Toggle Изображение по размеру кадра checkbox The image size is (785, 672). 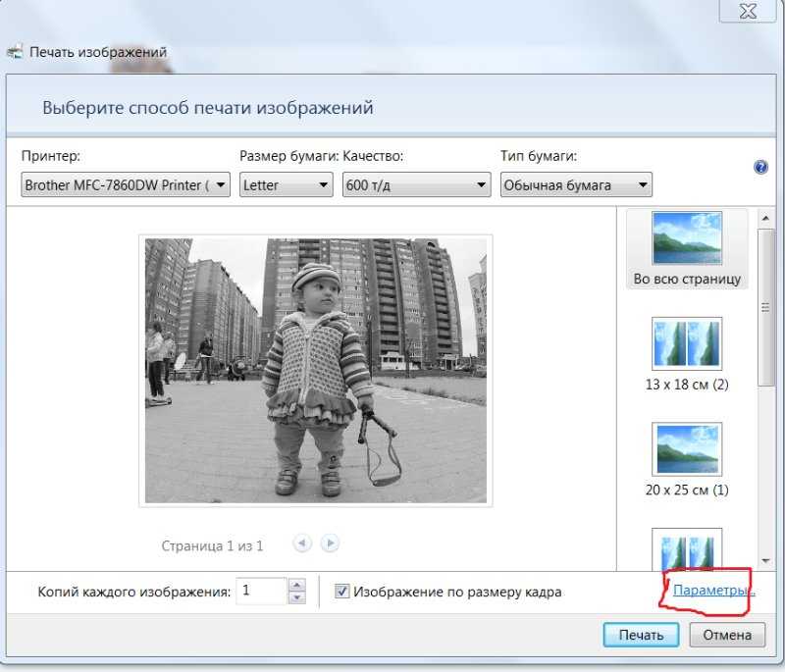click(341, 591)
